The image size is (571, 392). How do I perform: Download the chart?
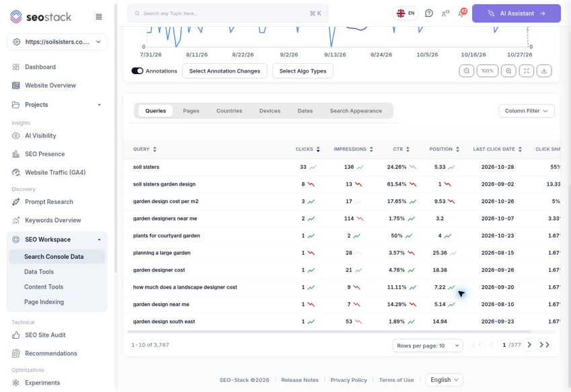tap(544, 71)
